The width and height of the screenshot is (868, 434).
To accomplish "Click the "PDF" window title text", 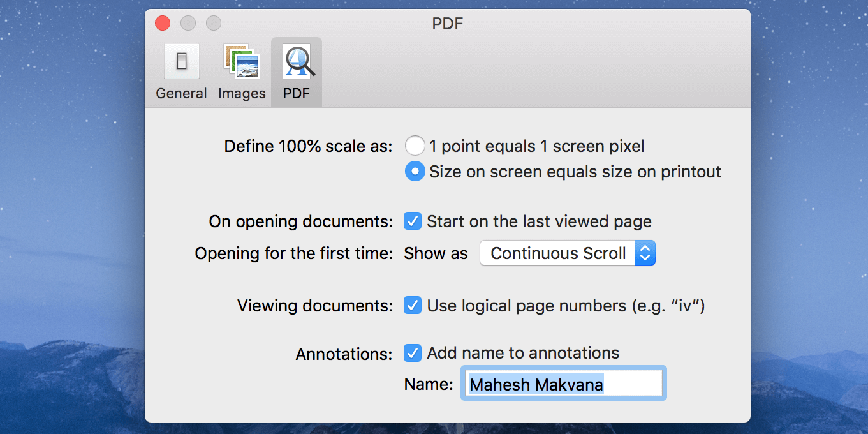I will click(x=447, y=24).
